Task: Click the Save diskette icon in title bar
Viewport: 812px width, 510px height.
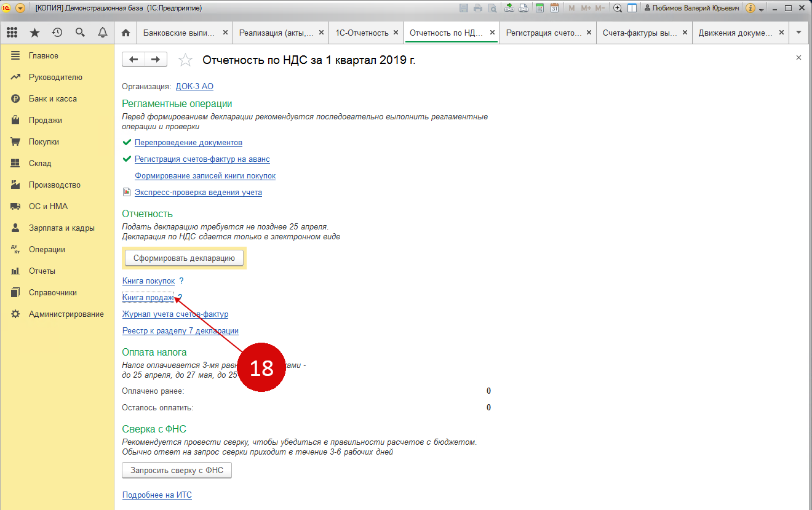Action: pos(463,8)
